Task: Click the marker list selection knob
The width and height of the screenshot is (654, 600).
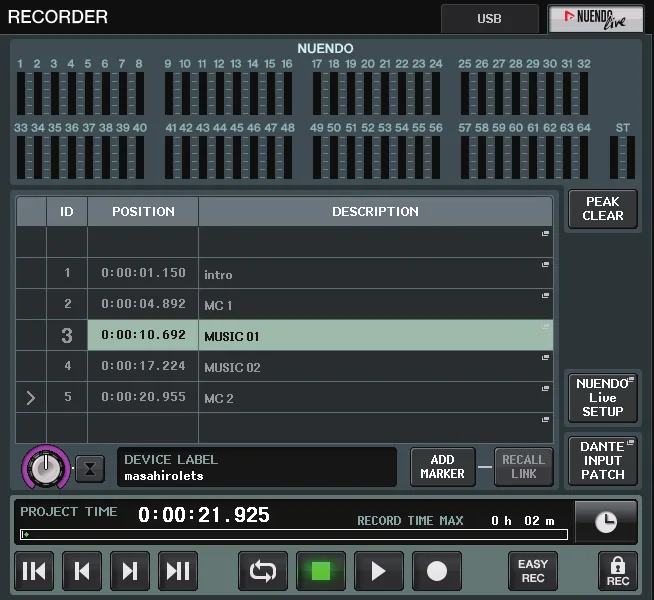Action: pyautogui.click(x=46, y=467)
